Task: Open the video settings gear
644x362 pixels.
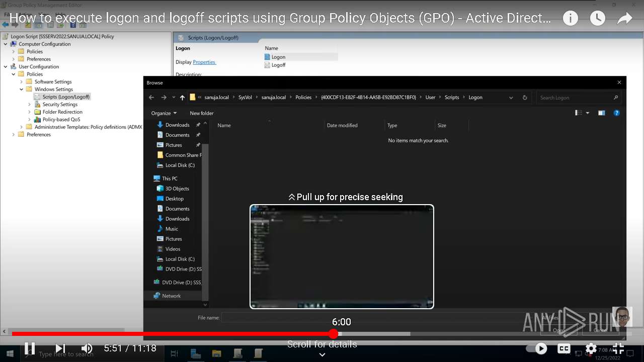Action: (x=591, y=348)
